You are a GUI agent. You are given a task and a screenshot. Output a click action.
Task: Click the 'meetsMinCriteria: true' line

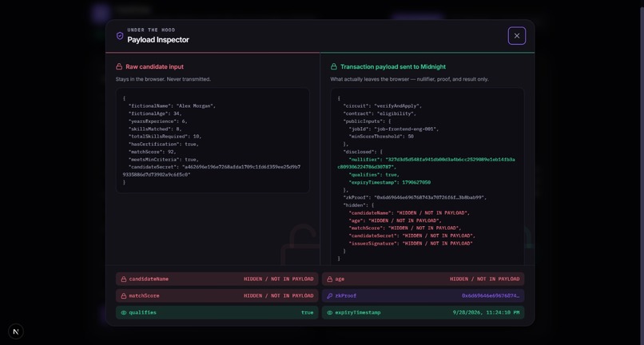(164, 160)
